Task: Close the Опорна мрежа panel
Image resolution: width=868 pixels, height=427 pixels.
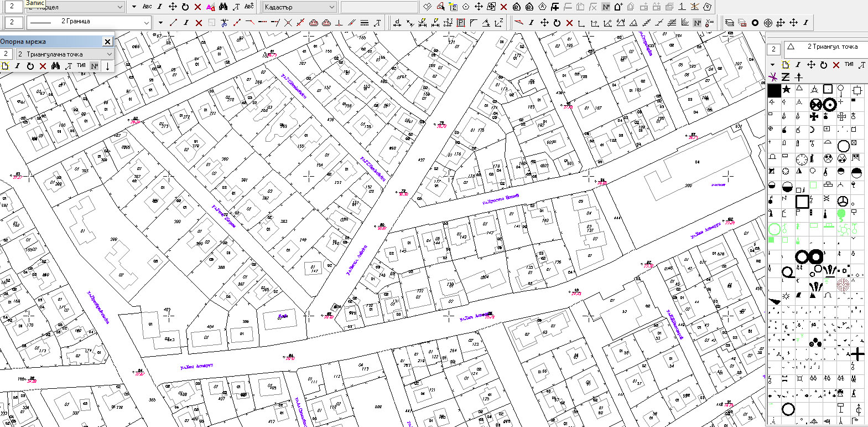Action: click(x=107, y=42)
